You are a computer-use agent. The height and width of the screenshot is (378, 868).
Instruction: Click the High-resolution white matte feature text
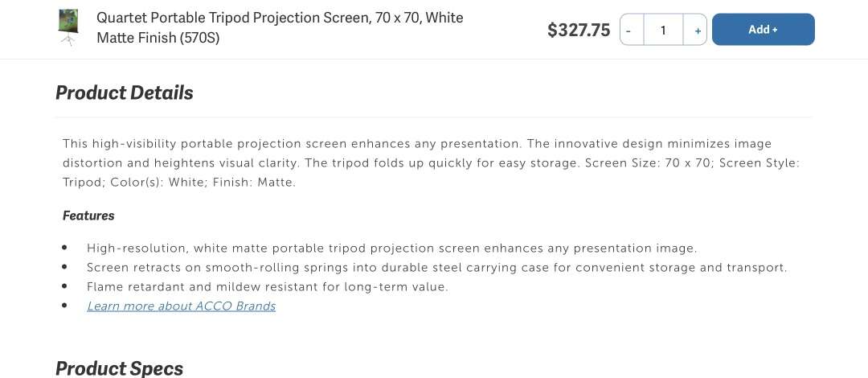(x=391, y=248)
